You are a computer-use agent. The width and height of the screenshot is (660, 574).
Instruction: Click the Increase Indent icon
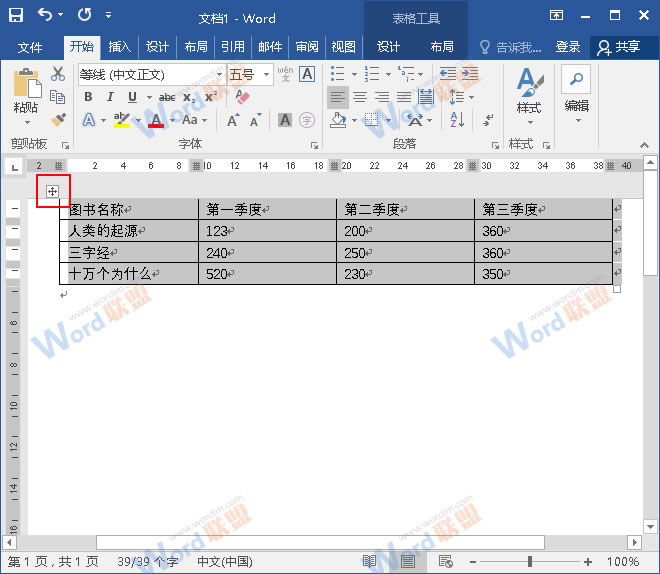tap(470, 74)
